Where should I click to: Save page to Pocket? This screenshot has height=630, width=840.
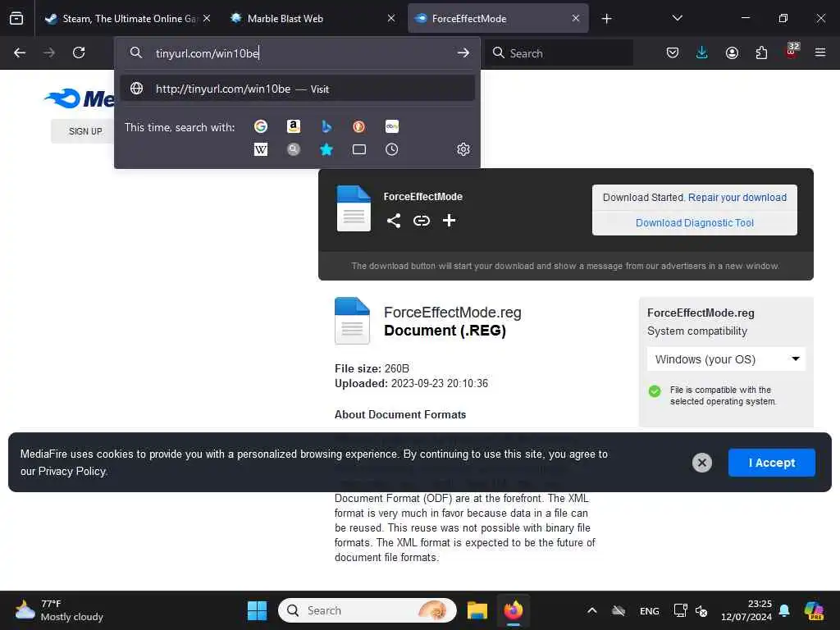673,52
